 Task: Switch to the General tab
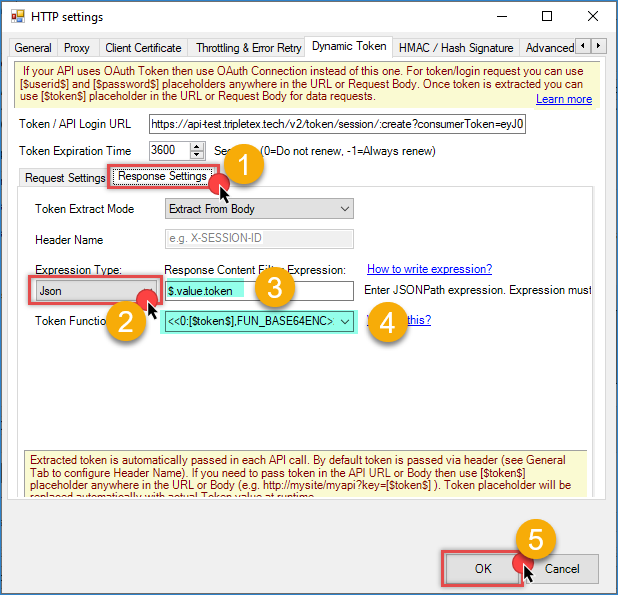click(x=33, y=48)
